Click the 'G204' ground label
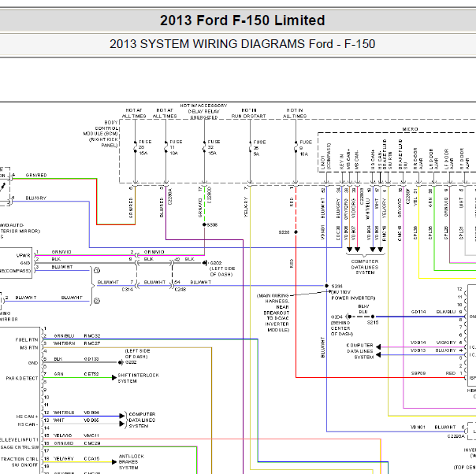Screen dimensions: 476x474 point(337,317)
